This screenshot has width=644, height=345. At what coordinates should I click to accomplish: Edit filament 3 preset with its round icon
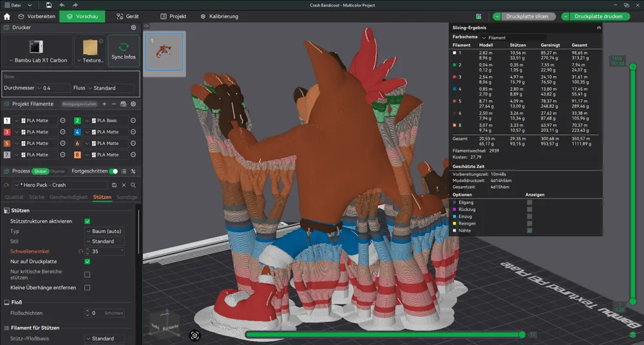[x=63, y=132]
